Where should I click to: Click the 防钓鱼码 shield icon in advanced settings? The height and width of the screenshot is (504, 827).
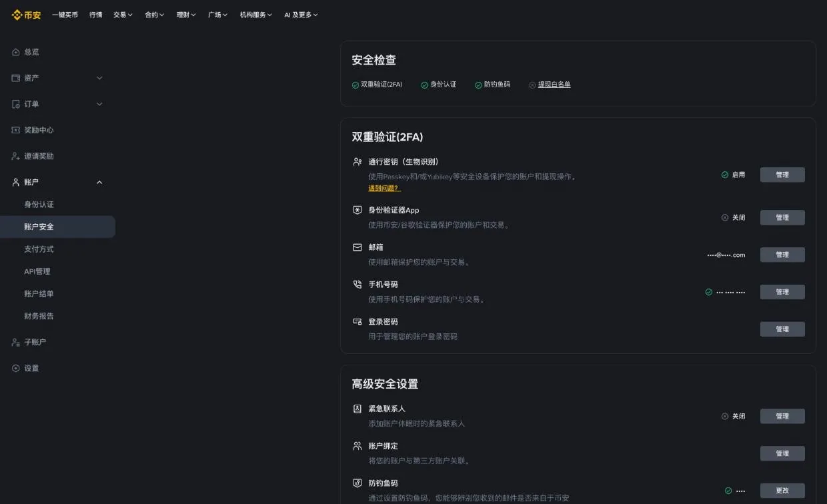(x=357, y=483)
